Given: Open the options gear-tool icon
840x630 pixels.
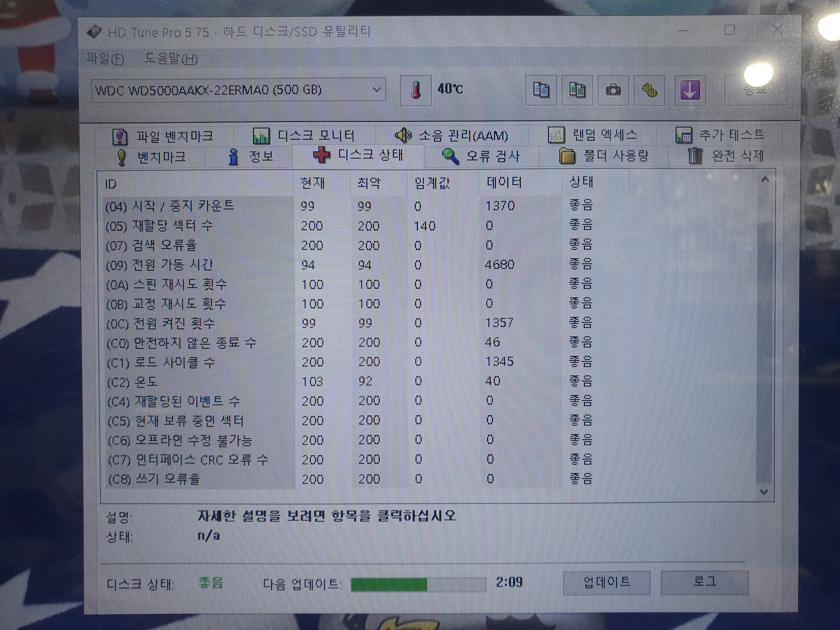Looking at the screenshot, I should point(649,90).
